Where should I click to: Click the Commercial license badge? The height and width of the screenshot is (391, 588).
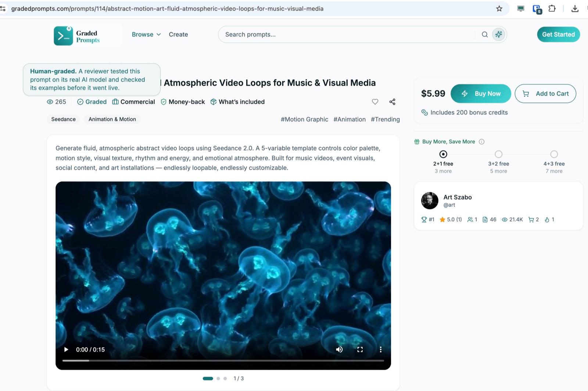click(133, 102)
